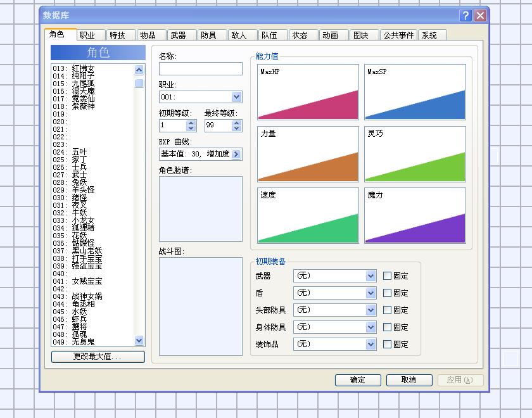Open the 速度 curve graph
This screenshot has width=532, height=418.
pyautogui.click(x=308, y=215)
